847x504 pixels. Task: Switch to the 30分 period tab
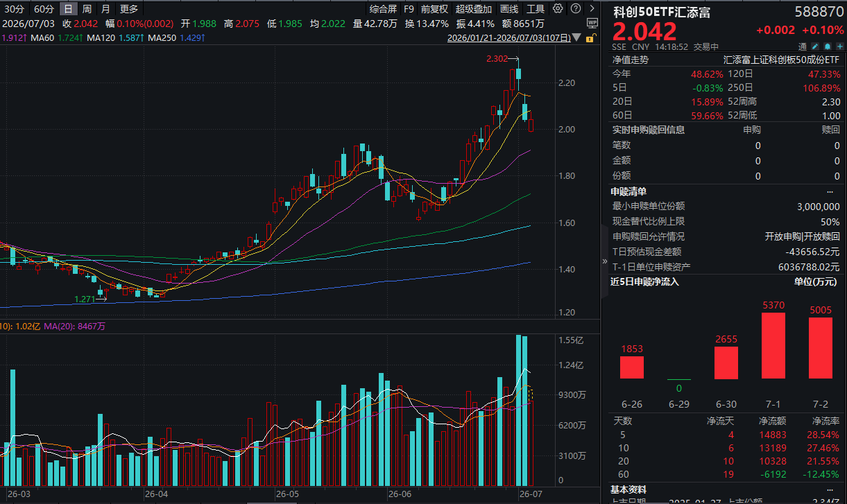14,9
